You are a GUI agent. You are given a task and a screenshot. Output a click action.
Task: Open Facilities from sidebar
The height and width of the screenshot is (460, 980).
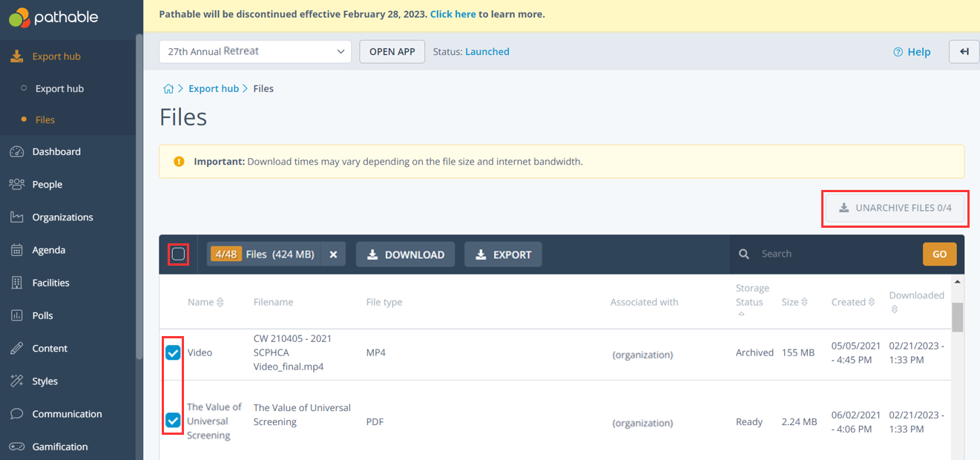(51, 283)
